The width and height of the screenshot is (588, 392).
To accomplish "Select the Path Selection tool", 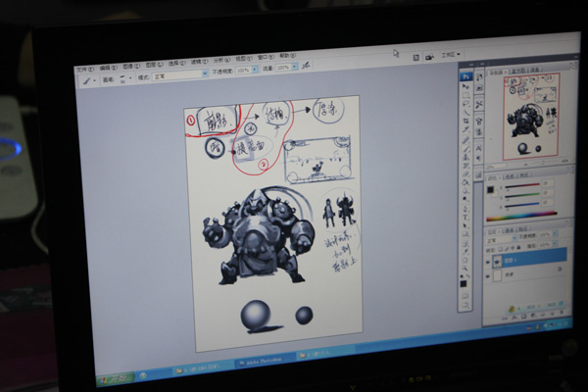I will [465, 225].
